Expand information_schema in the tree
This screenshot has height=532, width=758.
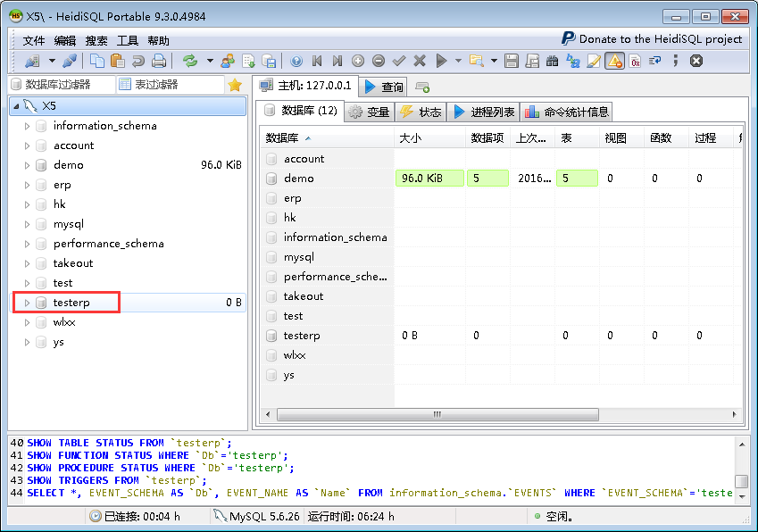pos(27,126)
